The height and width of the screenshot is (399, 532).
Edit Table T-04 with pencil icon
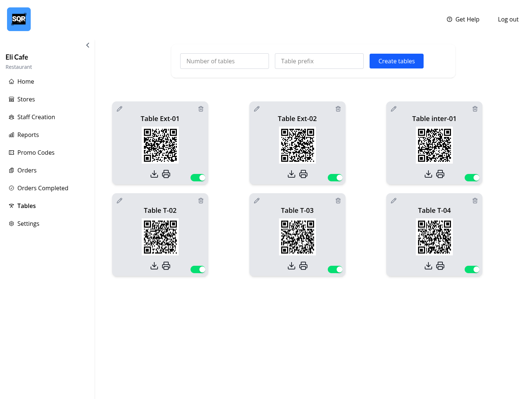pyautogui.click(x=394, y=201)
